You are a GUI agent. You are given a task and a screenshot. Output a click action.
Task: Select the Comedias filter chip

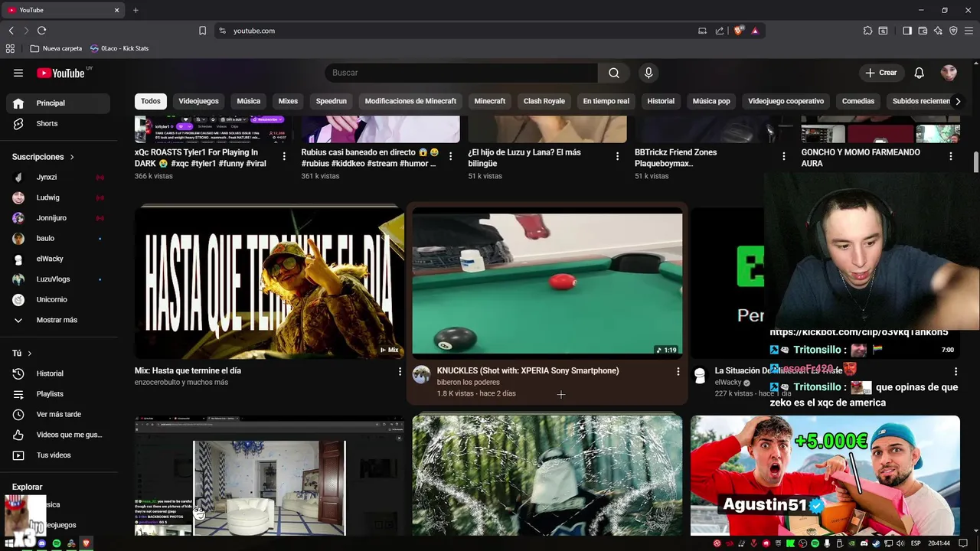click(x=858, y=101)
